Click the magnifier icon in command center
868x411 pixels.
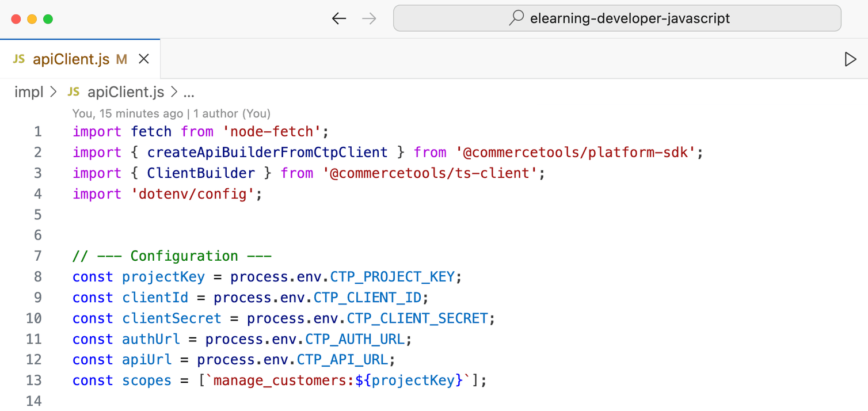[516, 18]
